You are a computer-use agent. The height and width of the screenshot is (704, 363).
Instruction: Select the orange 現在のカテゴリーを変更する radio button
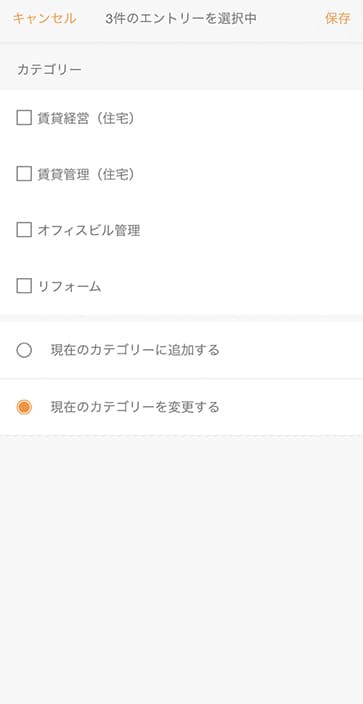click(24, 407)
